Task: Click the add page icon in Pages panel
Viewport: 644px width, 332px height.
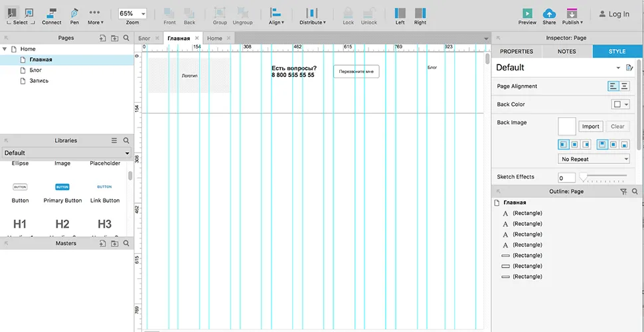Action: (102, 39)
